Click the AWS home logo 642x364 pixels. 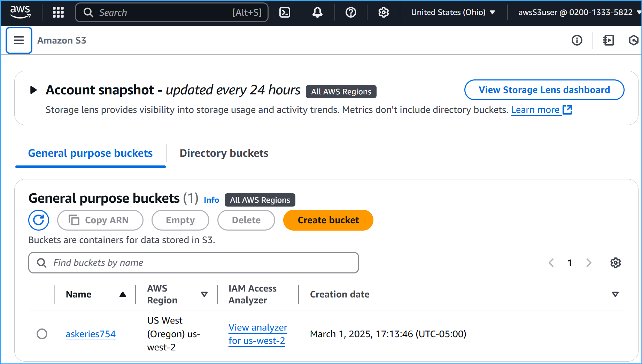(x=20, y=12)
